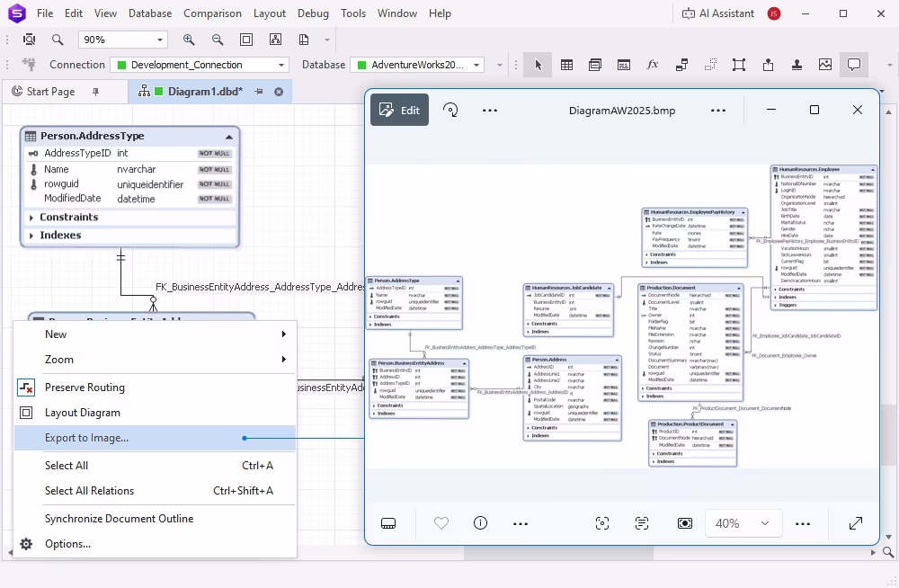Select the New Table tool icon
The height and width of the screenshot is (588, 899).
[x=566, y=65]
